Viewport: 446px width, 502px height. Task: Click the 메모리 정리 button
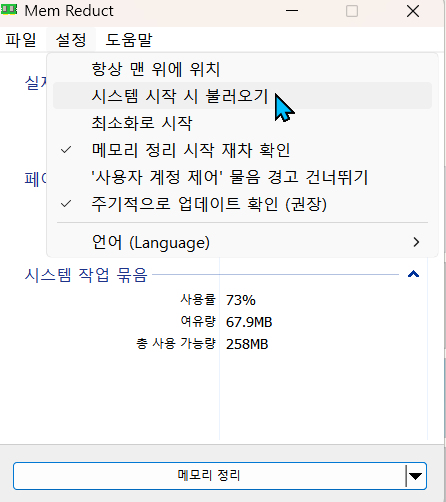tap(209, 476)
